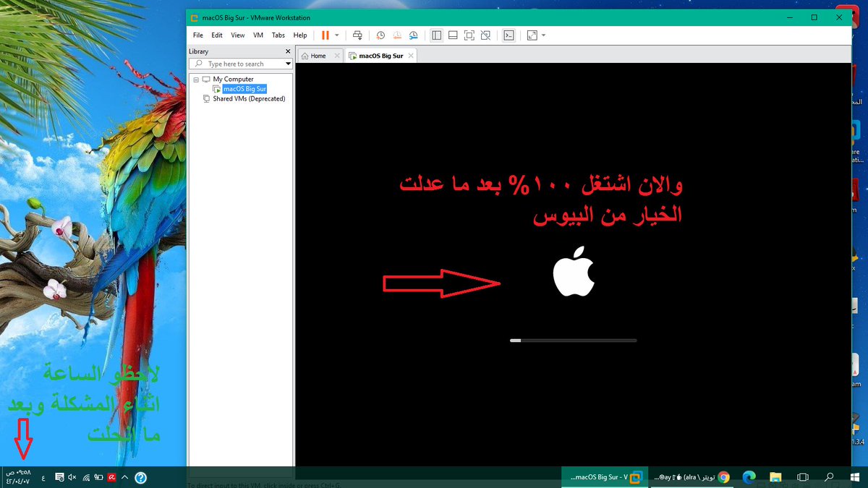The image size is (868, 488).
Task: Switch to Unity mode icon
Action: tap(485, 35)
